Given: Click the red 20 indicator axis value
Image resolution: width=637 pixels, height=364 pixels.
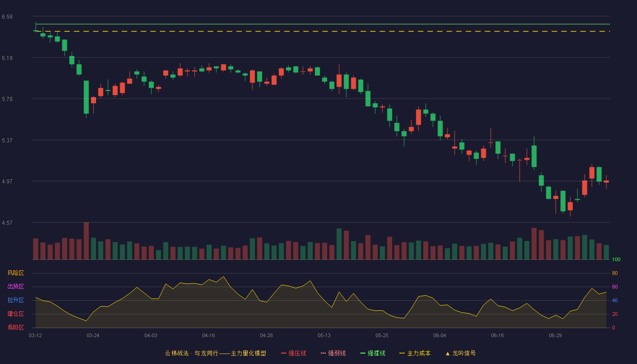Looking at the screenshot, I should [615, 314].
